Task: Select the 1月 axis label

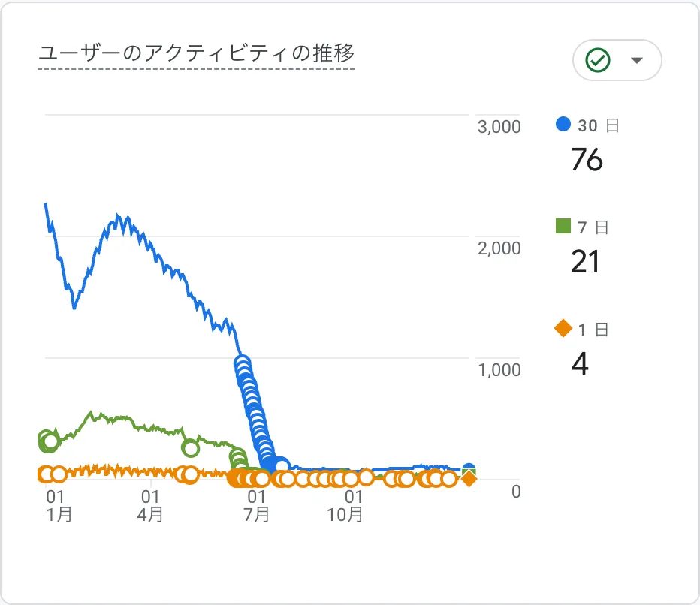Action: click(x=59, y=515)
